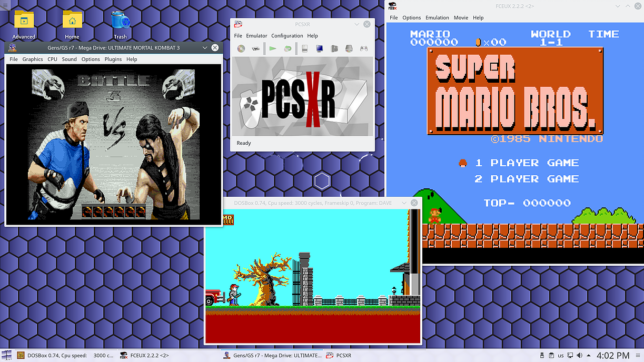The image size is (644, 362).
Task: Open File menu in FCEUX
Action: (394, 17)
